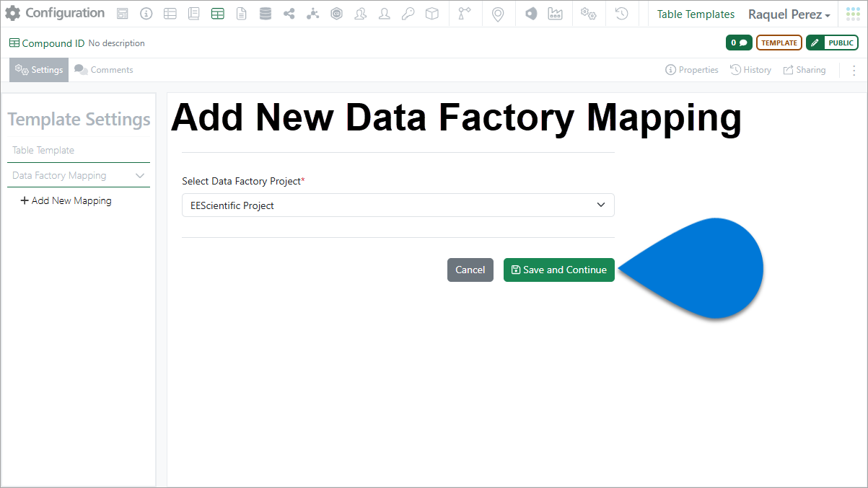This screenshot has width=868, height=488.
Task: Click the TEMPLATE badge
Action: pyautogui.click(x=779, y=43)
